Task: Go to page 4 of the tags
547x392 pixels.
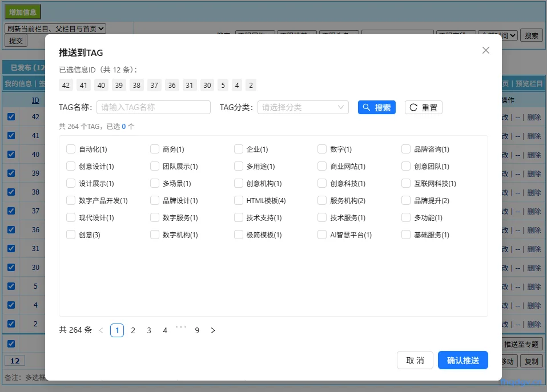Action: [x=165, y=330]
